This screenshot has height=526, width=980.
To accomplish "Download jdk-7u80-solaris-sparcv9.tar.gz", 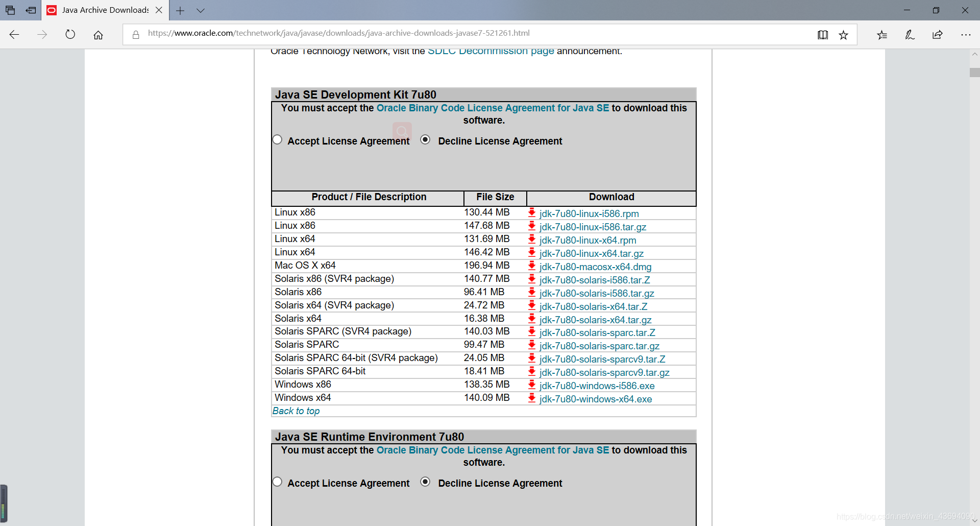I will coord(604,373).
